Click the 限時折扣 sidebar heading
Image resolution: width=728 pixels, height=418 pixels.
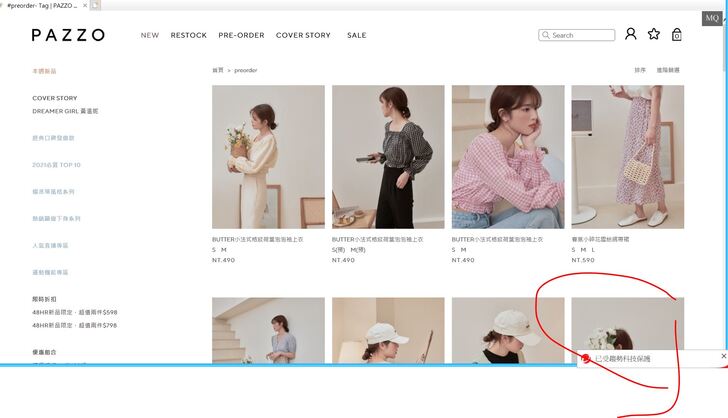coord(44,299)
